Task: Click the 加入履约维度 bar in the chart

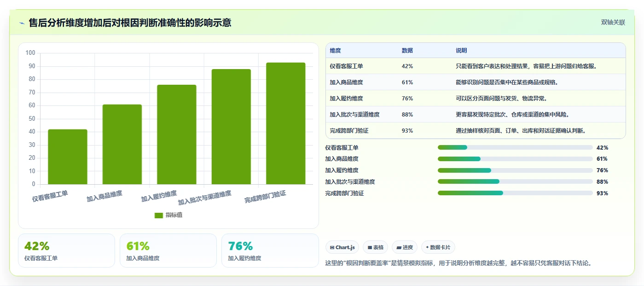Action: 177,134
